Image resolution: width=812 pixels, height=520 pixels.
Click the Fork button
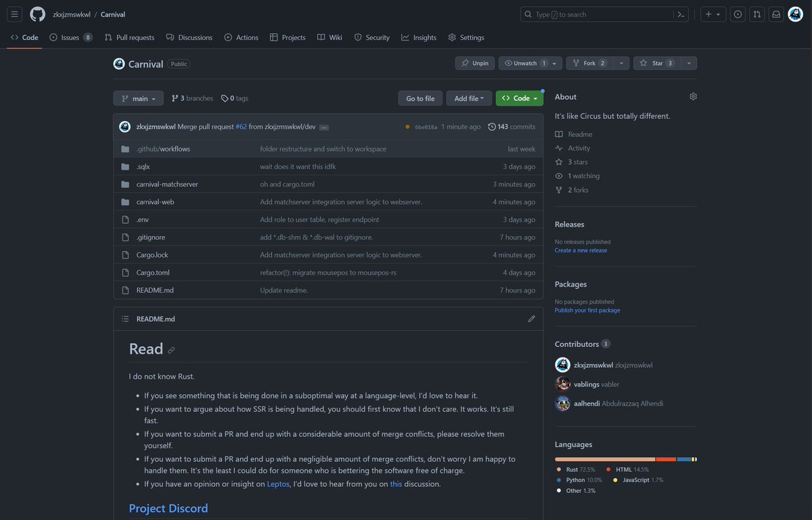(x=591, y=63)
